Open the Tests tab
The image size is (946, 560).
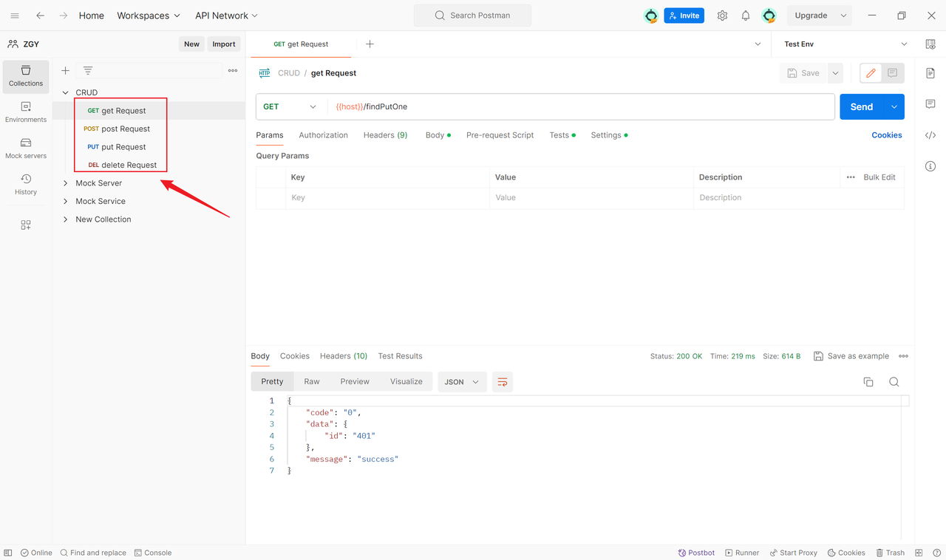562,135
